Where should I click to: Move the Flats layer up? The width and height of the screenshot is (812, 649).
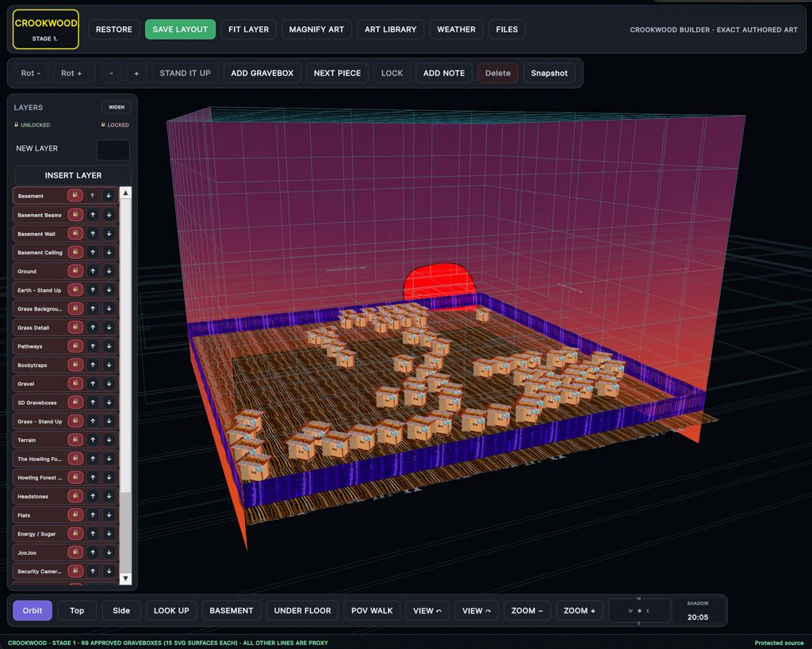[x=92, y=515]
